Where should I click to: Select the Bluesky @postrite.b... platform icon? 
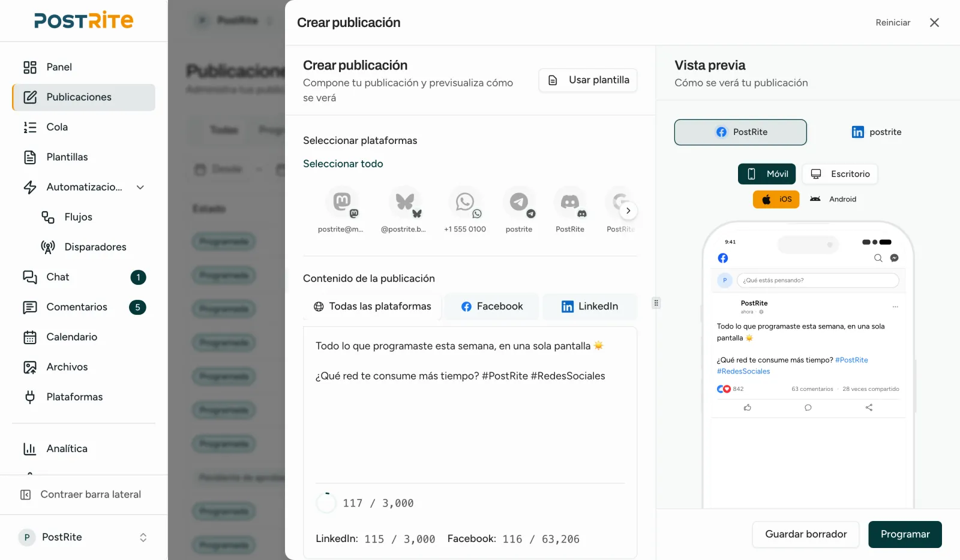click(x=405, y=202)
